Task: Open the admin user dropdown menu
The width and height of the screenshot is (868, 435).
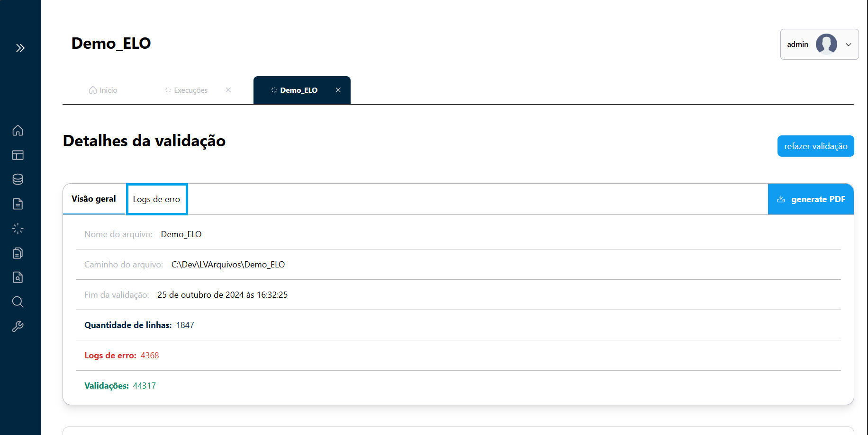Action: (848, 44)
